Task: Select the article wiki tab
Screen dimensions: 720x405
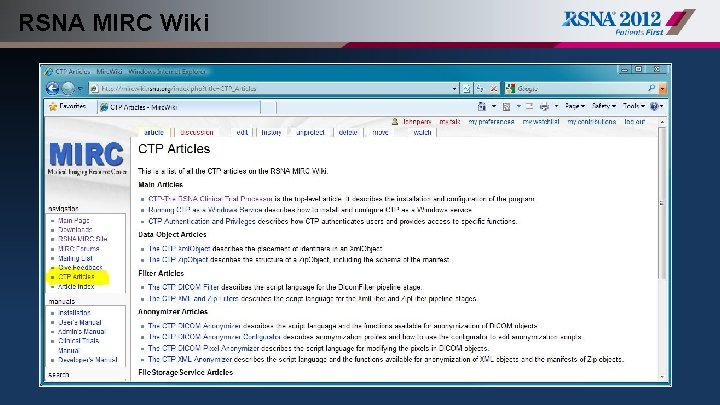Action: pos(154,132)
